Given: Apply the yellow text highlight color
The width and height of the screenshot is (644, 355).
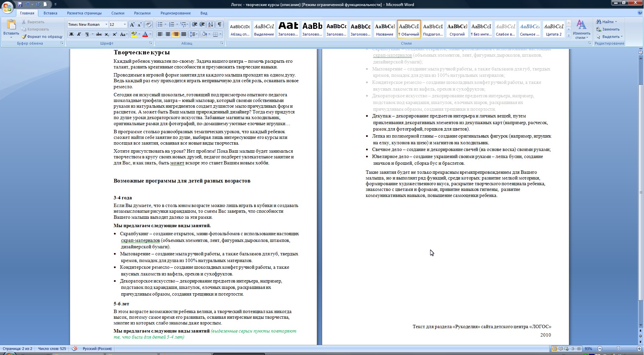Looking at the screenshot, I should (x=134, y=34).
